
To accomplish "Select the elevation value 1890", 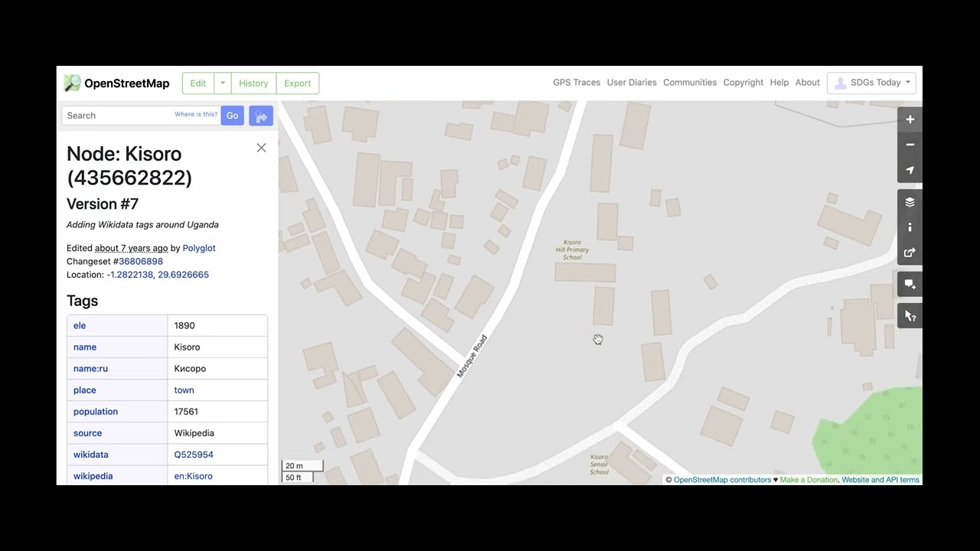I will pyautogui.click(x=185, y=326).
